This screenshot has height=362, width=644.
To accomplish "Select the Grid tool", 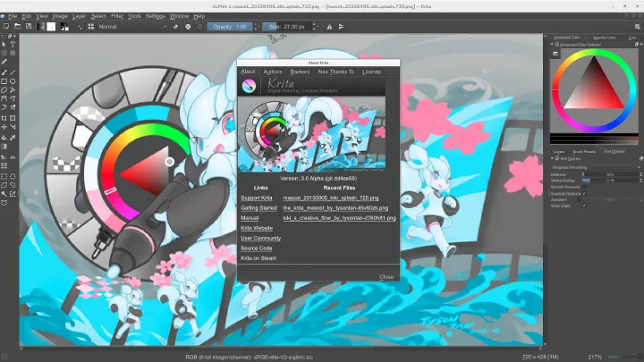I will 4,166.
